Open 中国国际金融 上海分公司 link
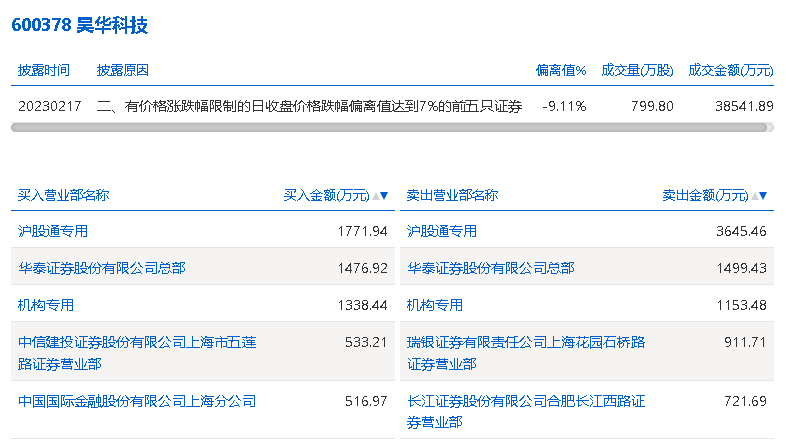Viewport: 786px width, 444px height. (137, 401)
